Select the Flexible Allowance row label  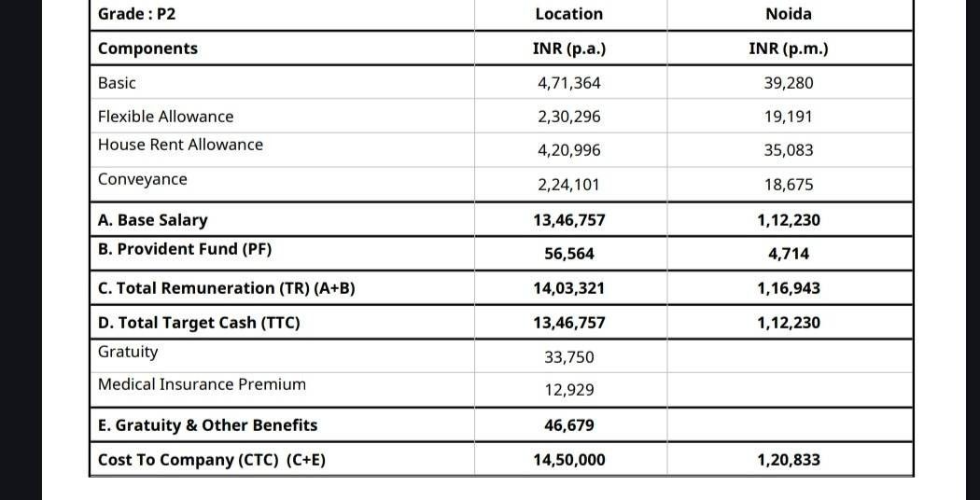point(165,117)
